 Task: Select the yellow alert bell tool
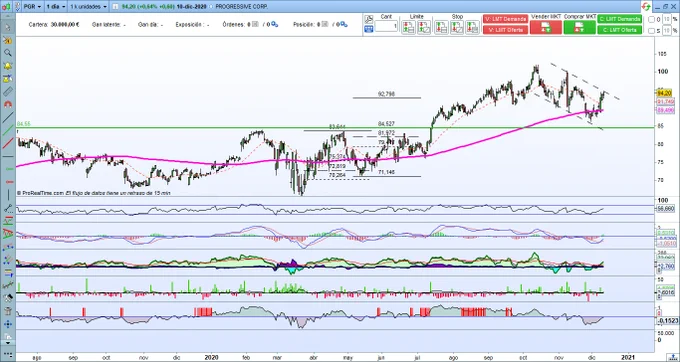point(7,66)
